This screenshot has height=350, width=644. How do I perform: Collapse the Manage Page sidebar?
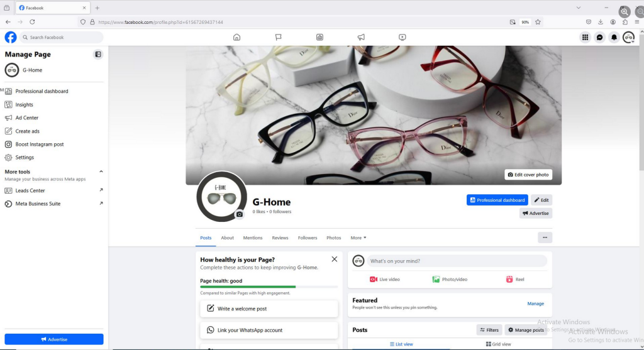click(x=98, y=55)
